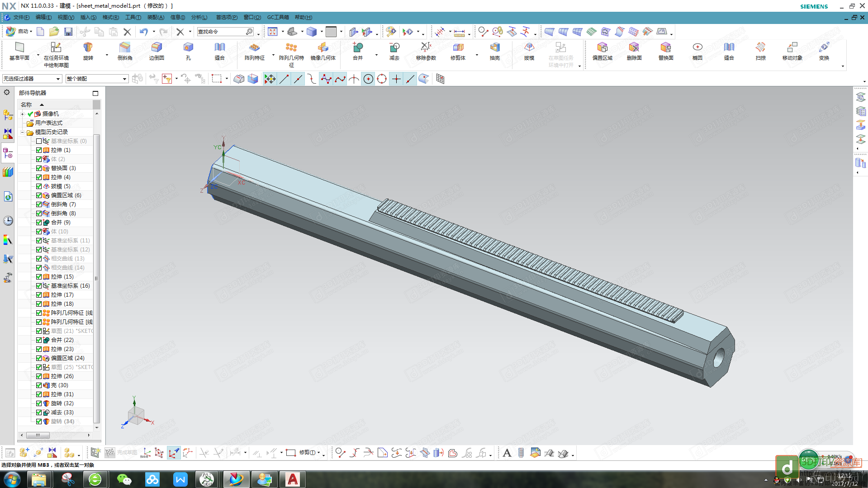Screen dimensions: 868x488
Task: Click the 减去 subtract tool in ribbon
Action: pos(394,51)
